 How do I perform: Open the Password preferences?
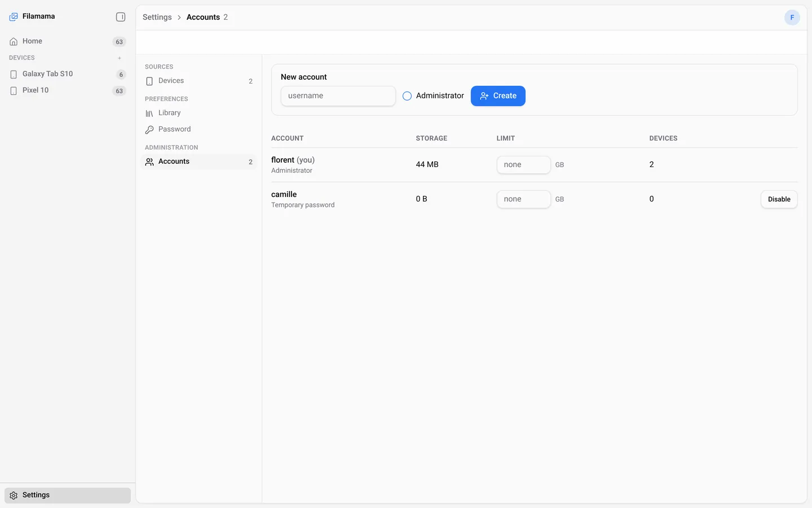tap(199, 129)
